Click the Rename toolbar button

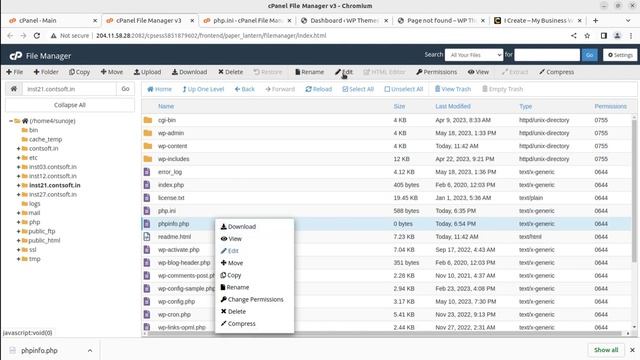[309, 72]
